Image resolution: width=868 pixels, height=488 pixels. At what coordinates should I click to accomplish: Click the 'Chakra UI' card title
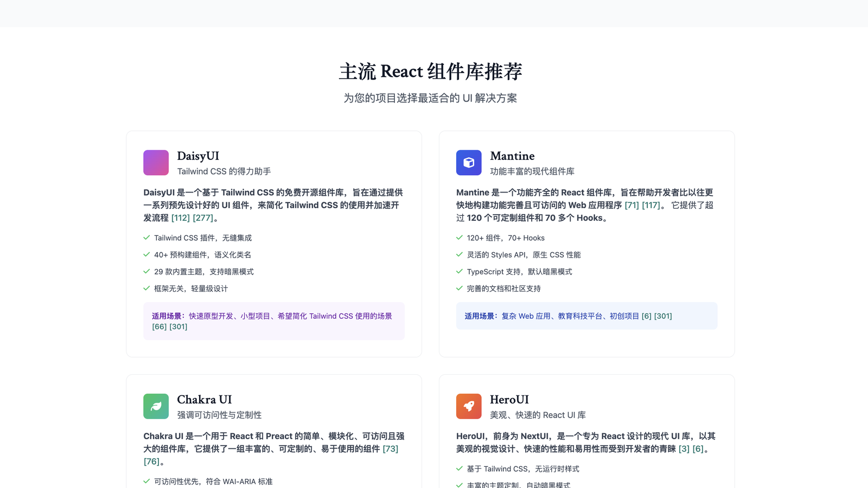click(205, 400)
